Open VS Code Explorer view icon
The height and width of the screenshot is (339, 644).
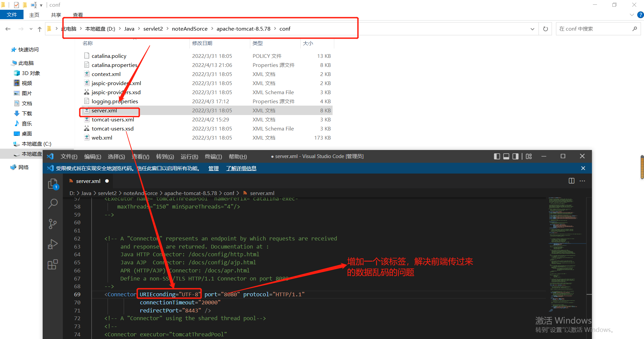(x=53, y=184)
